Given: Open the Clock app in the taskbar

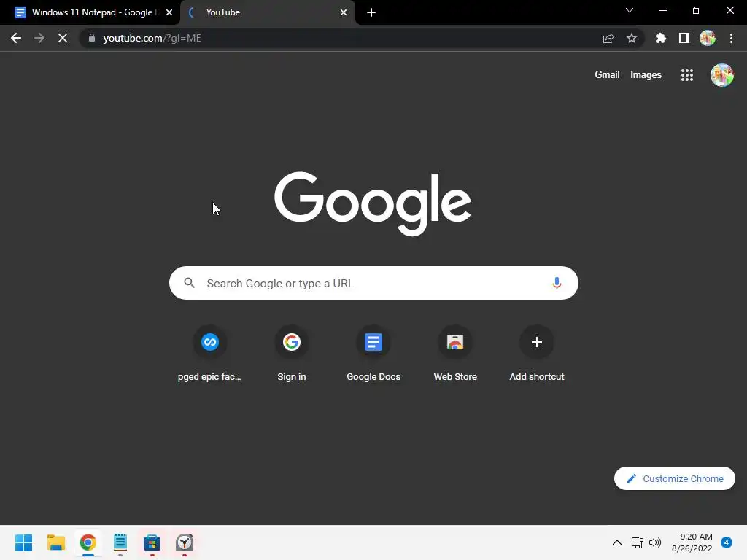Looking at the screenshot, I should coord(185,542).
